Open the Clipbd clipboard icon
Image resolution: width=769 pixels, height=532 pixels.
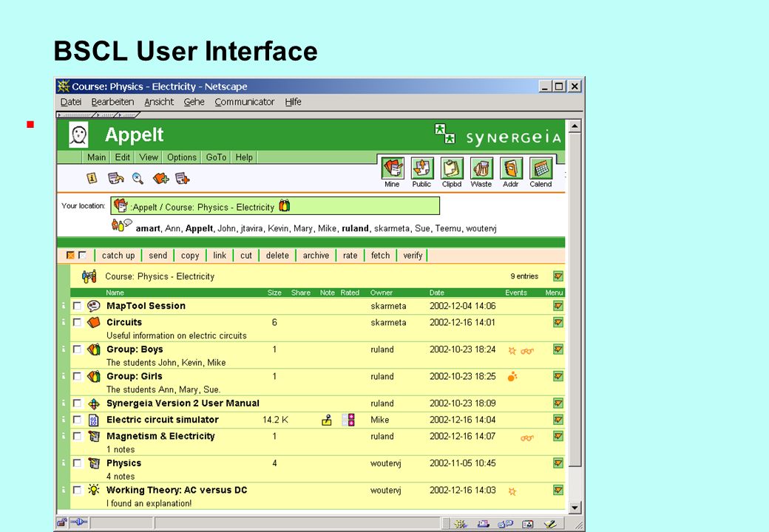(x=452, y=168)
